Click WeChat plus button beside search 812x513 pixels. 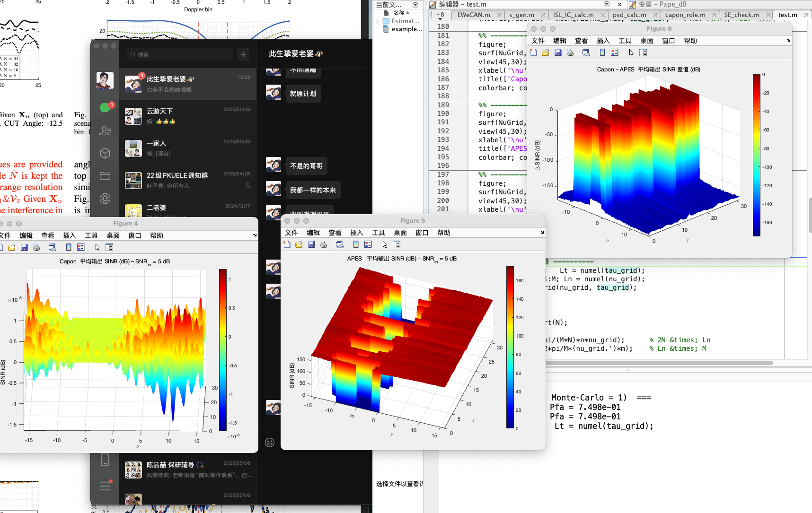point(243,54)
